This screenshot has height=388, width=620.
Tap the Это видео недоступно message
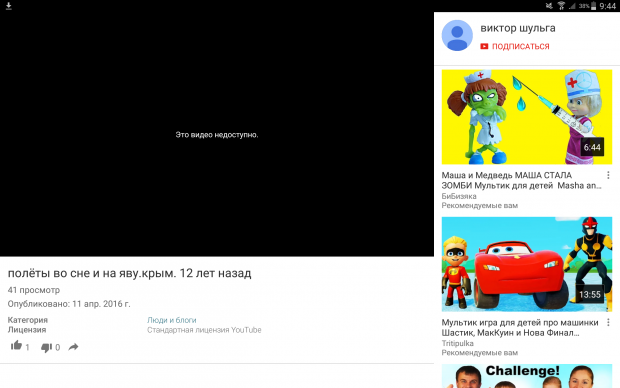point(217,135)
